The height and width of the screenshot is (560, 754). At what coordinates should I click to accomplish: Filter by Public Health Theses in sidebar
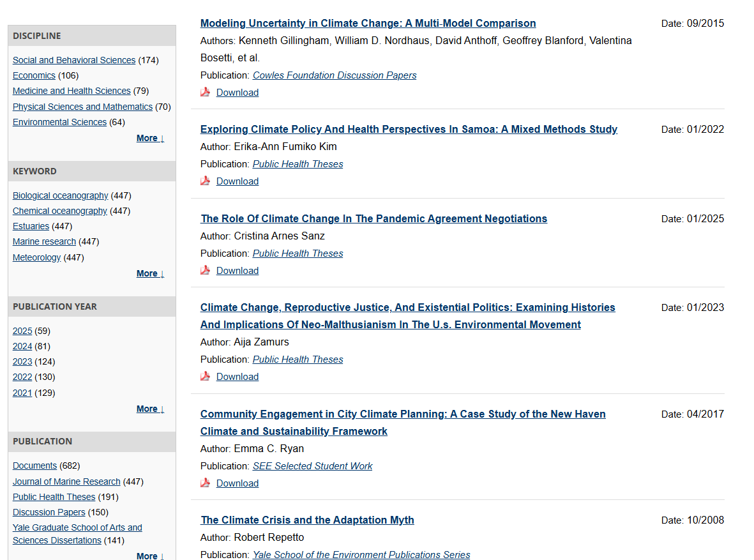(54, 497)
